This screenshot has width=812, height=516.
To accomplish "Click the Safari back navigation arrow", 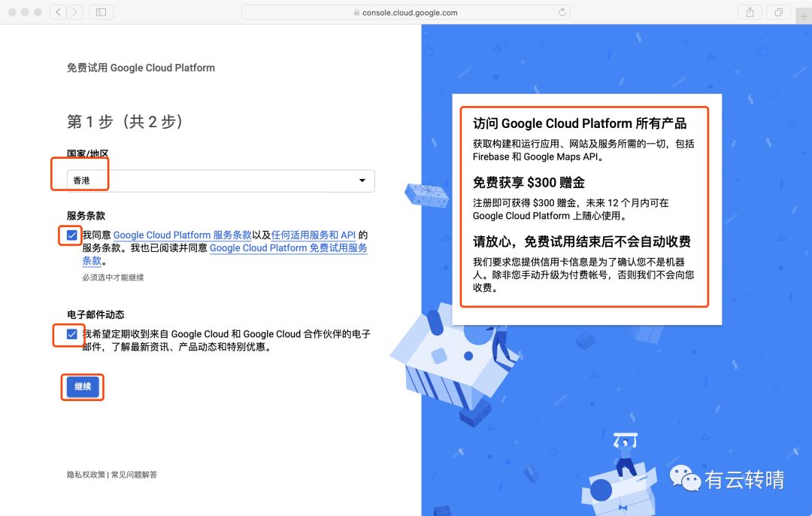I will click(59, 12).
